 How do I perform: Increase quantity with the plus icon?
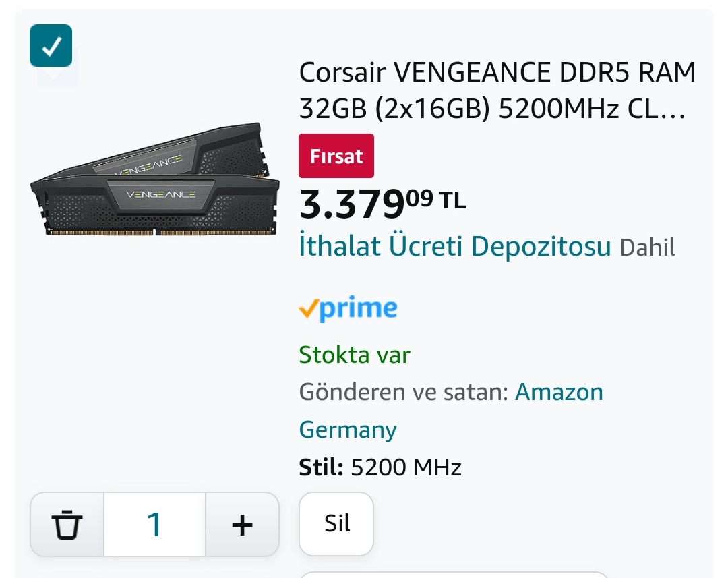pyautogui.click(x=242, y=524)
